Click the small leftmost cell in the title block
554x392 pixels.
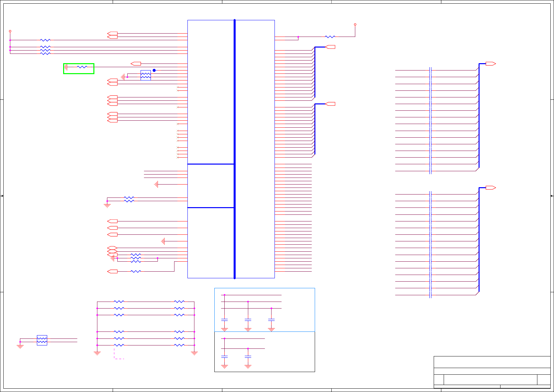tap(439, 380)
